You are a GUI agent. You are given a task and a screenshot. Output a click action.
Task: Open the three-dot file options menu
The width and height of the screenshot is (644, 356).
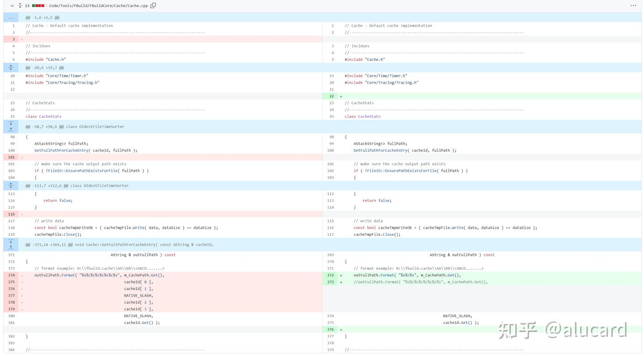633,6
